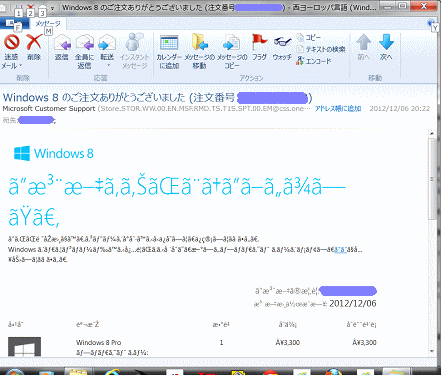Click the help icon at the ribbon's right edge
Viewport: 441px width, 376px height.
431,23
